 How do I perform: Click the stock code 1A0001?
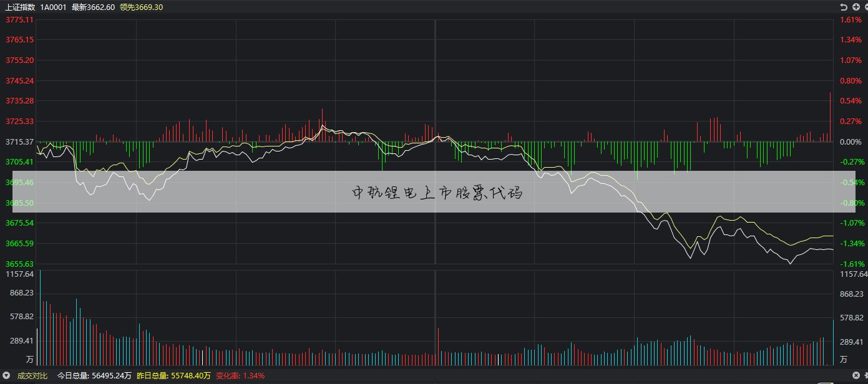click(54, 7)
